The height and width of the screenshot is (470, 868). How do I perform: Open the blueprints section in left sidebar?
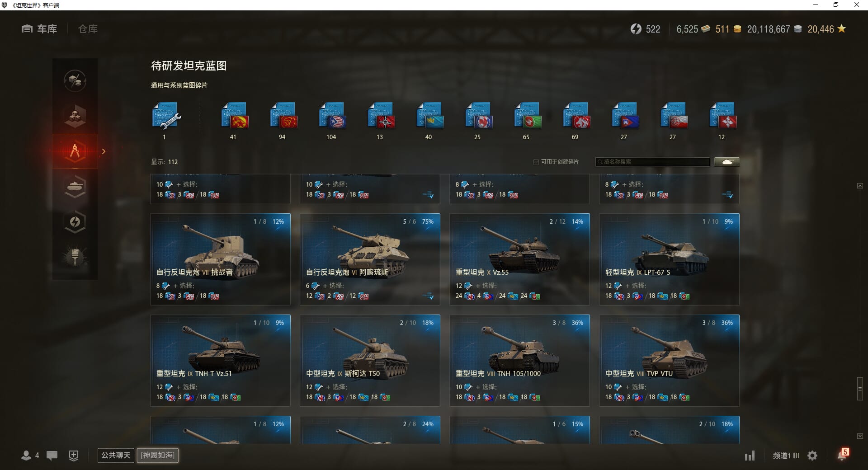[x=75, y=151]
